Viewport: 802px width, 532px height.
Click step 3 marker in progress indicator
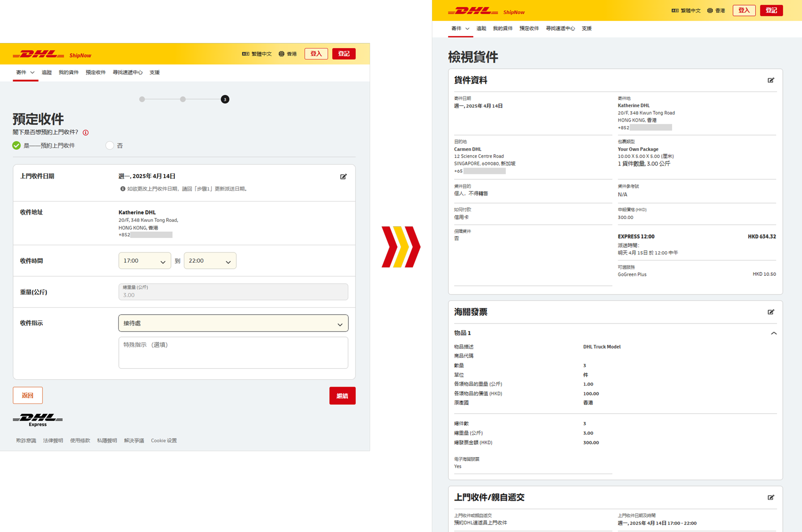pos(225,99)
